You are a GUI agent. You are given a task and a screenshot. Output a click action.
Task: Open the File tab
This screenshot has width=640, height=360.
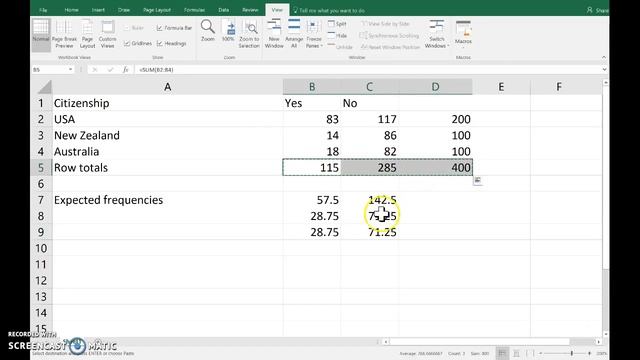(43, 10)
